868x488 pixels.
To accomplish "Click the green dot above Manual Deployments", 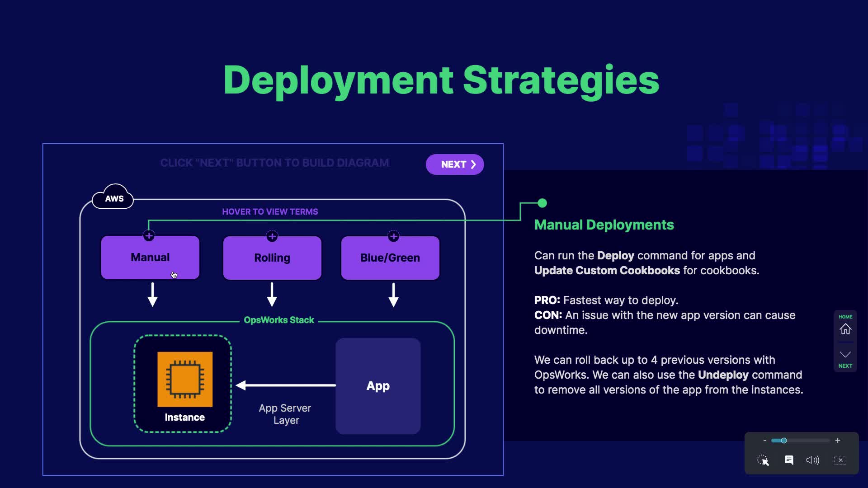I will click(x=542, y=203).
